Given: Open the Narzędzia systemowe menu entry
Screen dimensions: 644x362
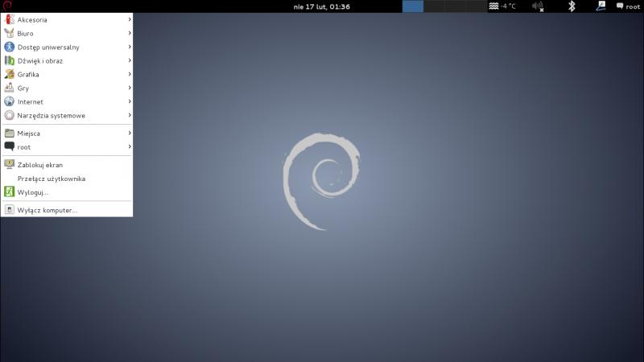Looking at the screenshot, I should pos(51,115).
